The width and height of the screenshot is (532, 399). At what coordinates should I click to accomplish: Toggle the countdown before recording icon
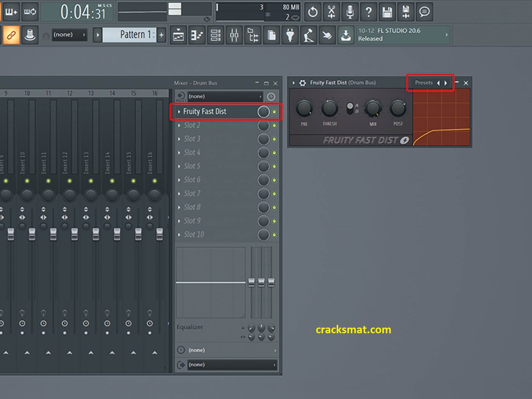coord(11,12)
